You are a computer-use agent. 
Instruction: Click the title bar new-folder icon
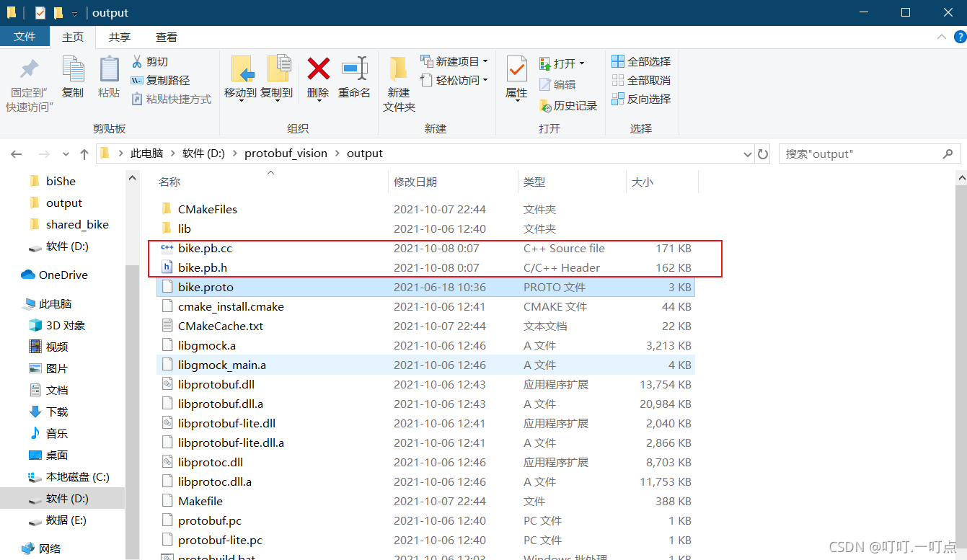tap(58, 13)
